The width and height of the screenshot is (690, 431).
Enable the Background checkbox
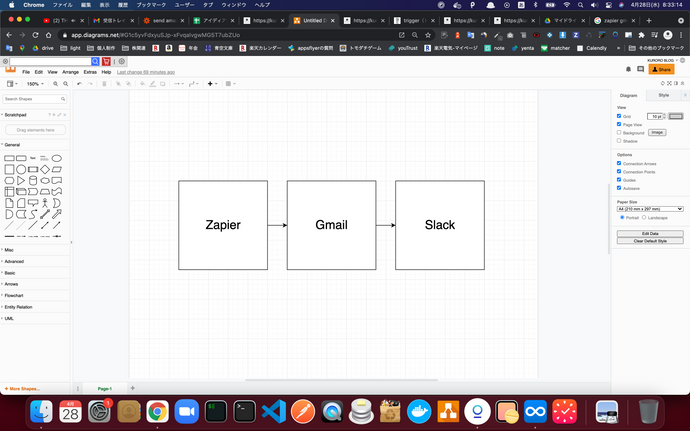[619, 132]
